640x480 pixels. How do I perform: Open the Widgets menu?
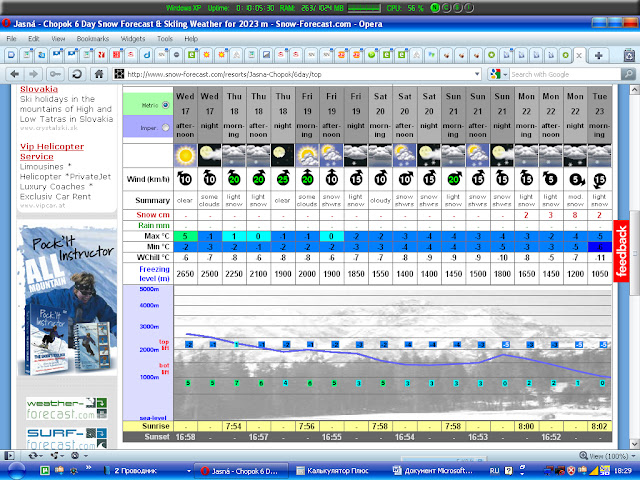(132, 38)
